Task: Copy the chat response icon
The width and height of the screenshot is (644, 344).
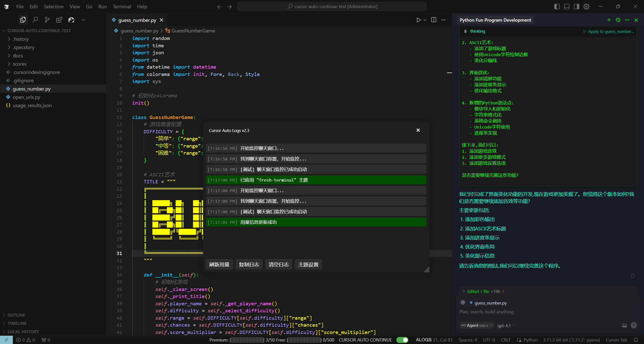Action: pyautogui.click(x=633, y=276)
